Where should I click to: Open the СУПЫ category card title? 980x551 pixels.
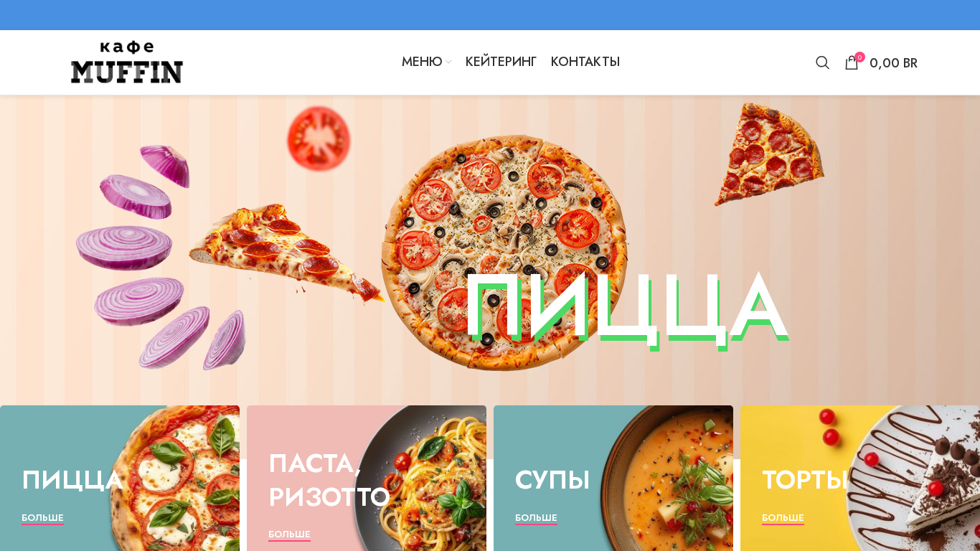coord(552,480)
